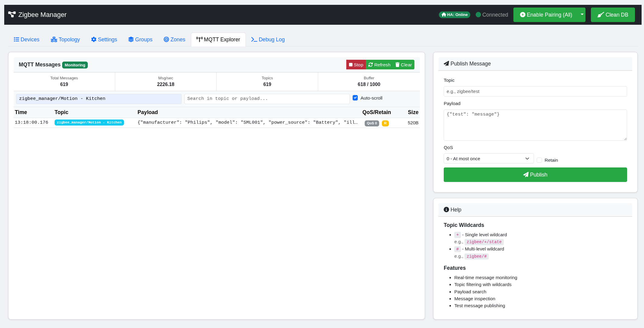Go to the Zones tab
Screen dimensions: 644x328
[x=174, y=40]
